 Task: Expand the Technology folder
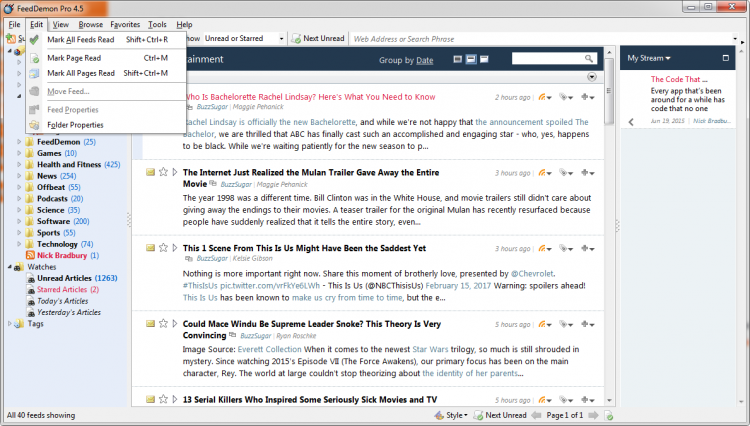coord(19,244)
